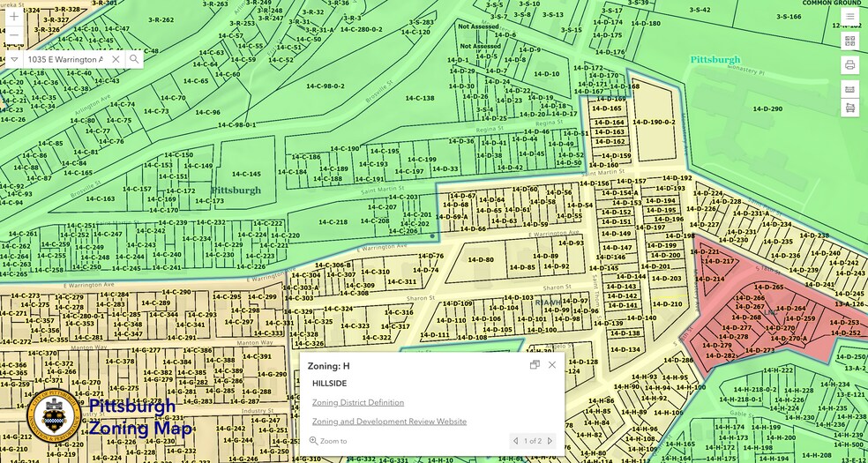
Task: Select parcel 14-D-190-0-2
Action: point(654,123)
